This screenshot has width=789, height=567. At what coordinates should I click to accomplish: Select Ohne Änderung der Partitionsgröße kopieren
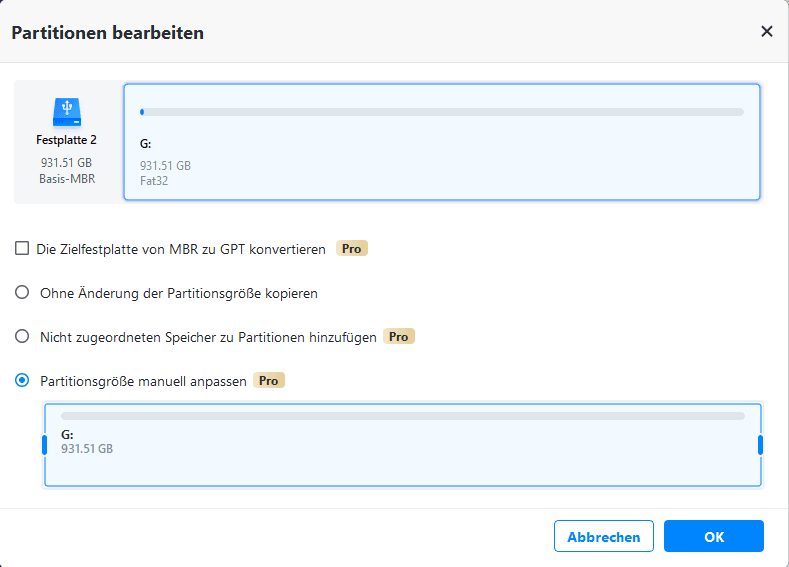click(x=22, y=293)
